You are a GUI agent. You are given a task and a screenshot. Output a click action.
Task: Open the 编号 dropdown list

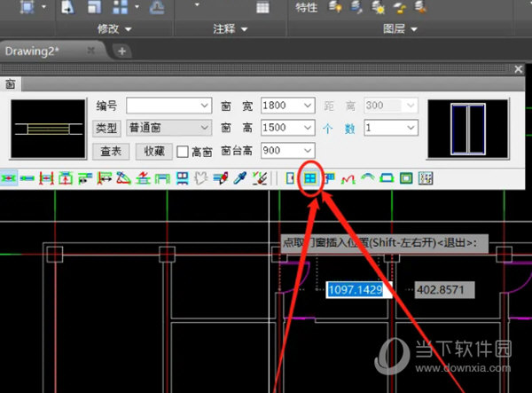pos(205,106)
